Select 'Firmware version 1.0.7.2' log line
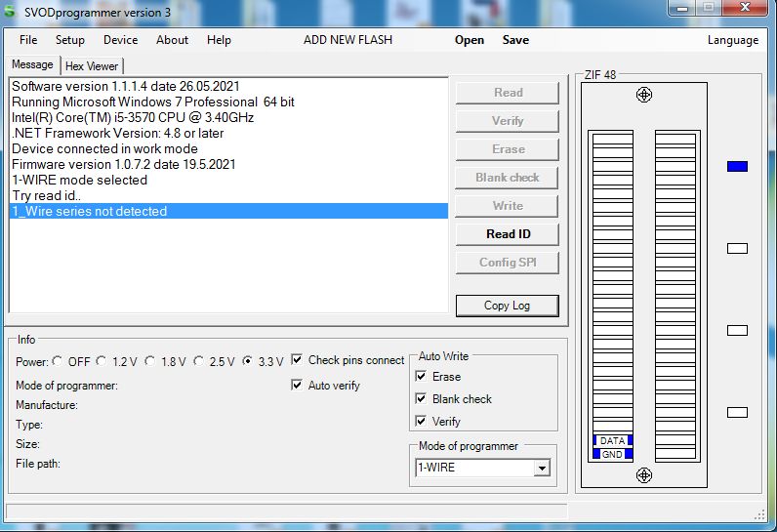The height and width of the screenshot is (532, 777). pos(228,164)
